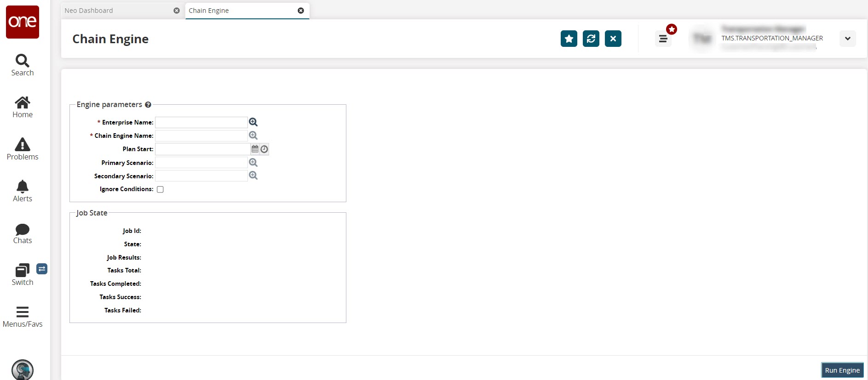The image size is (868, 380).
Task: Add Chain Engine page to favorites
Action: click(569, 39)
